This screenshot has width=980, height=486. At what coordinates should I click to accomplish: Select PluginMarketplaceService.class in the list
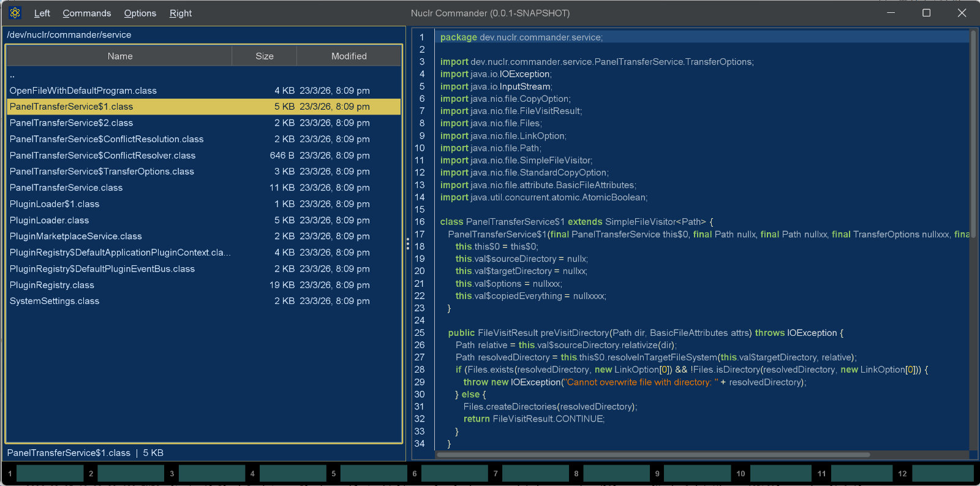[204, 237]
